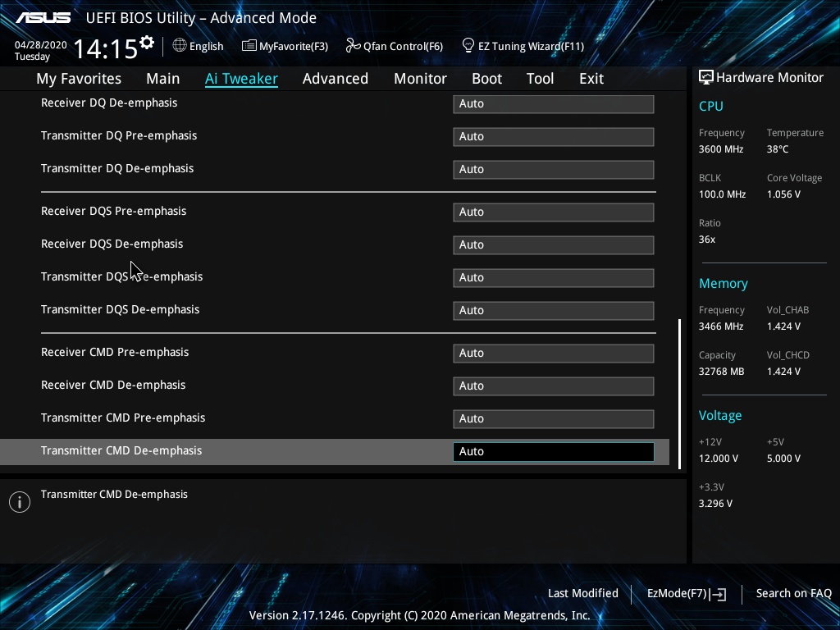Select Receiver CMD De-emphasis label

[113, 386]
